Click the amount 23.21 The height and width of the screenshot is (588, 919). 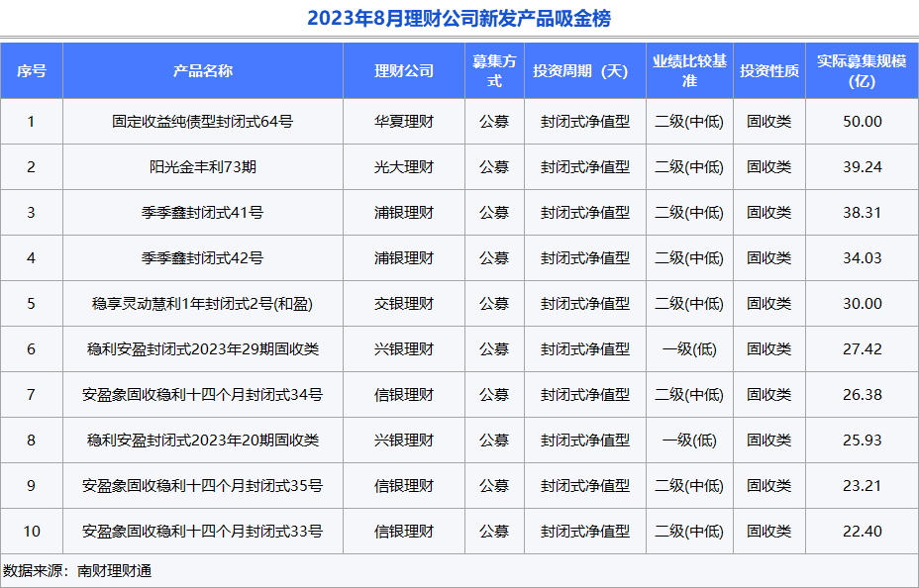coord(863,485)
